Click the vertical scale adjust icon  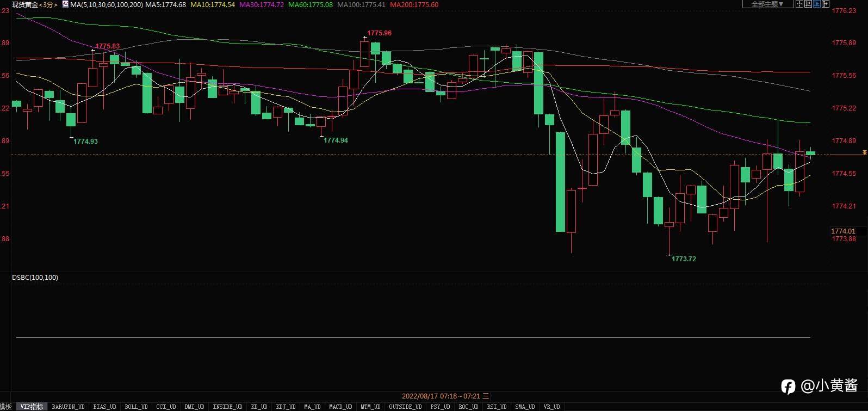(x=808, y=4)
